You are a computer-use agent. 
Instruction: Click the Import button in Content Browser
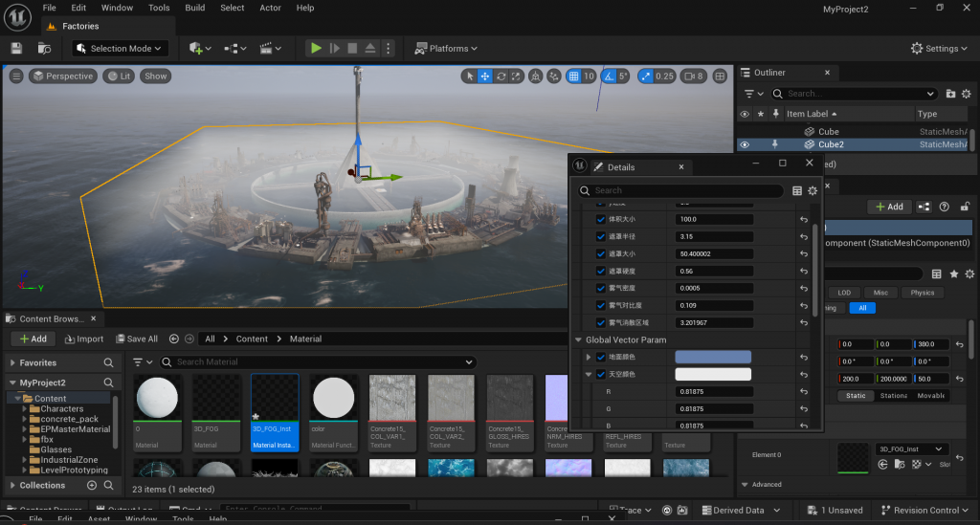pyautogui.click(x=84, y=339)
